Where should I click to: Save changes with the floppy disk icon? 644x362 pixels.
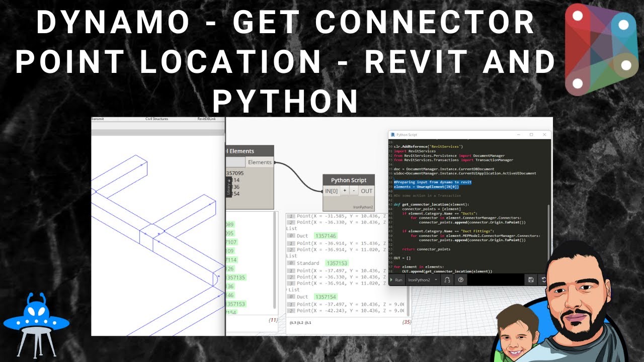click(531, 280)
